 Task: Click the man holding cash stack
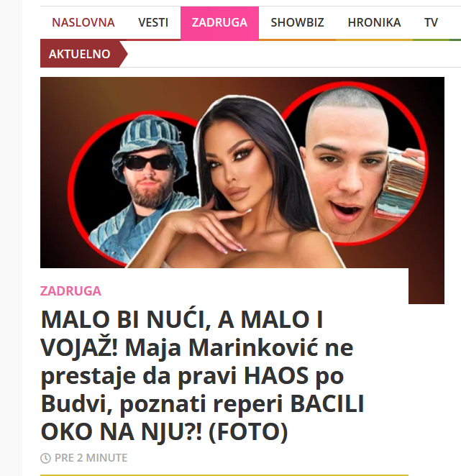tap(361, 165)
